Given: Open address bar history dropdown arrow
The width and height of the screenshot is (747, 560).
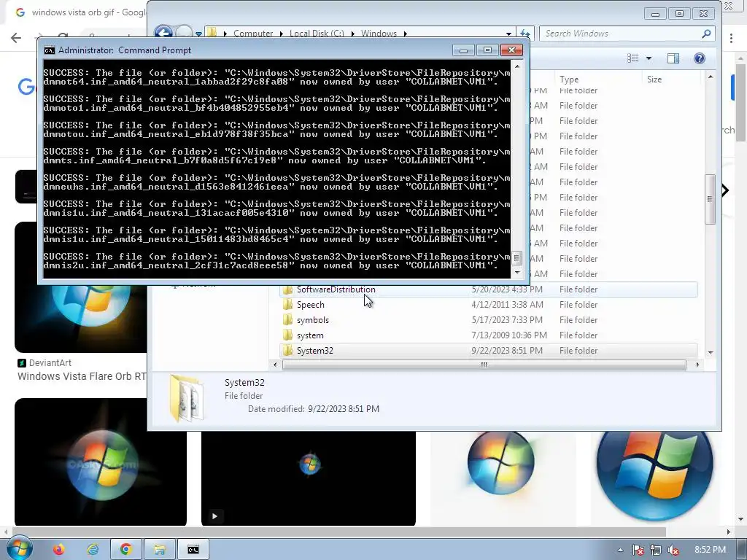Looking at the screenshot, I should click(508, 34).
